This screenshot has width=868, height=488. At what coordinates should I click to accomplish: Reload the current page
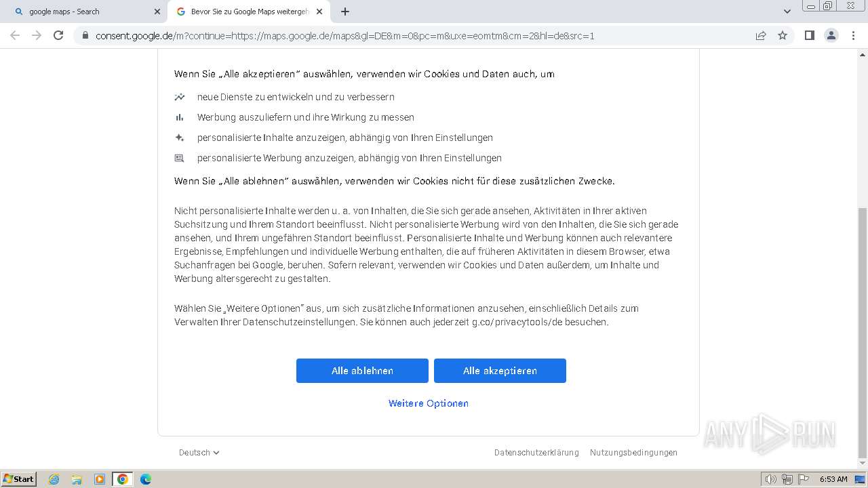click(x=58, y=35)
